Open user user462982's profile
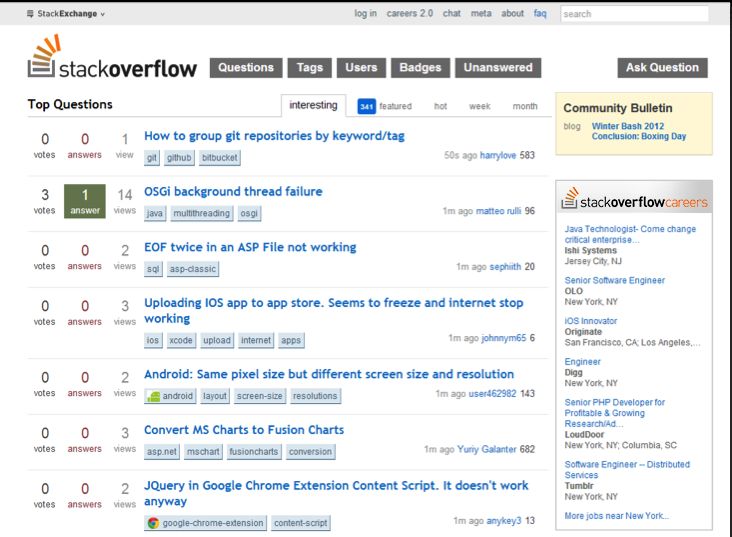732x537 pixels. coord(493,394)
